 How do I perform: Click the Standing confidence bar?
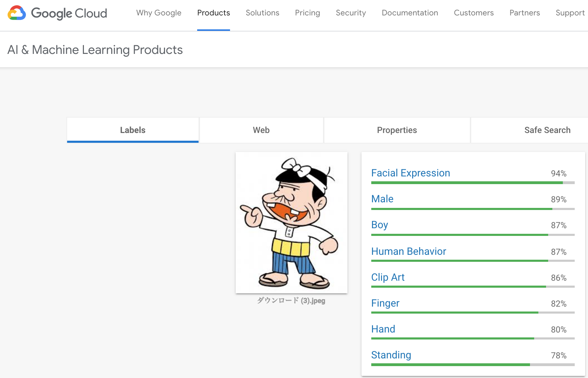(473, 365)
